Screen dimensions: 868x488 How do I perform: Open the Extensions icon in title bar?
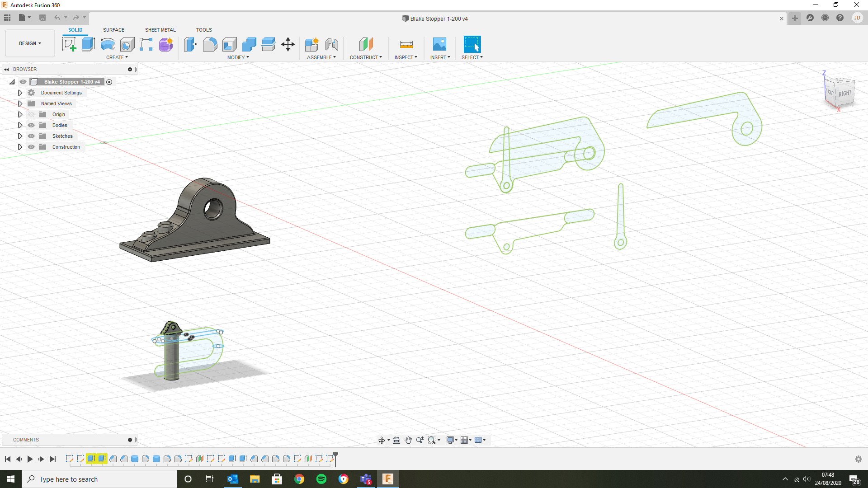click(810, 18)
